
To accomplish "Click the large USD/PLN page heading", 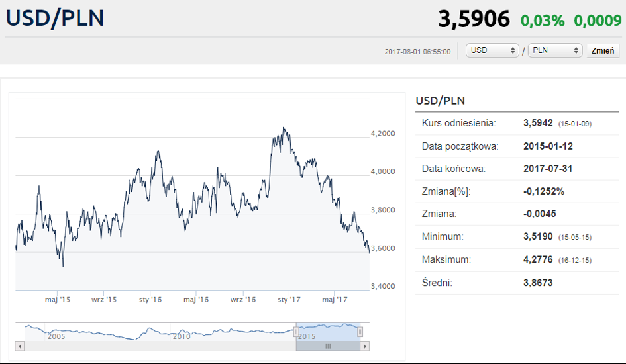I will [x=55, y=19].
